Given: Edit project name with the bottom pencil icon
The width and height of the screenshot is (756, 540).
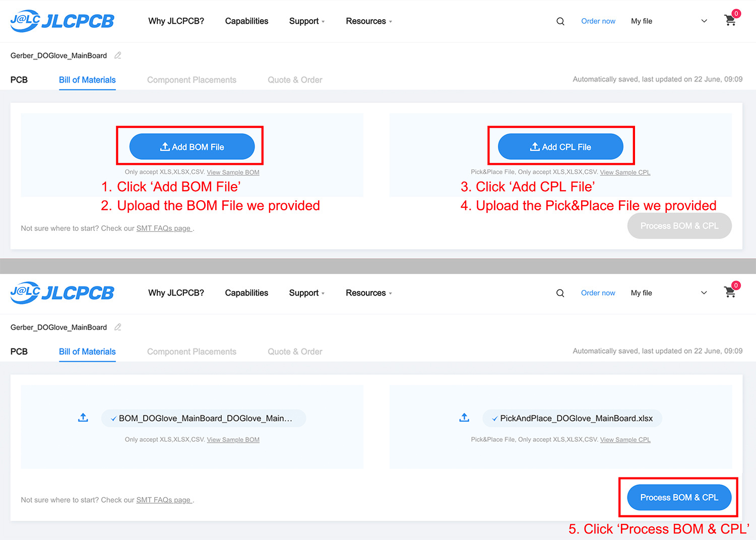Looking at the screenshot, I should (x=118, y=327).
